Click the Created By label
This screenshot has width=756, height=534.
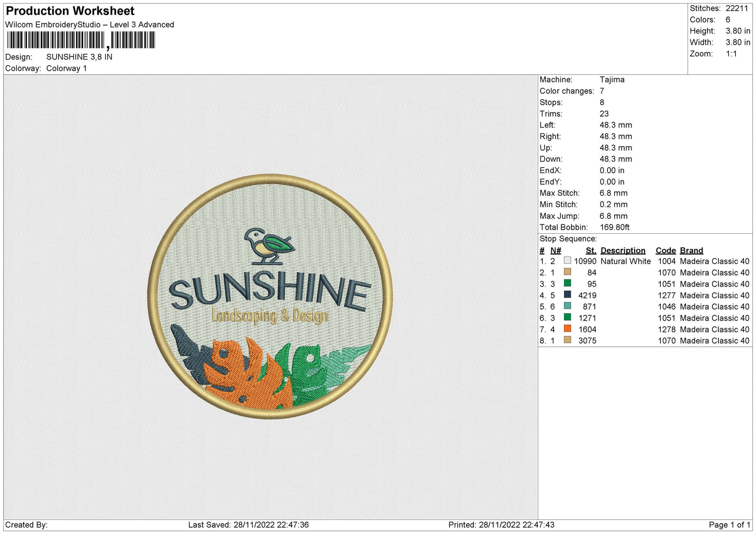26,525
